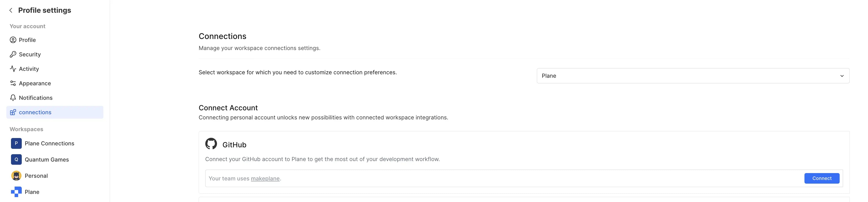Switch to the connections sidebar entry
Image resolution: width=868 pixels, height=202 pixels.
pos(35,112)
